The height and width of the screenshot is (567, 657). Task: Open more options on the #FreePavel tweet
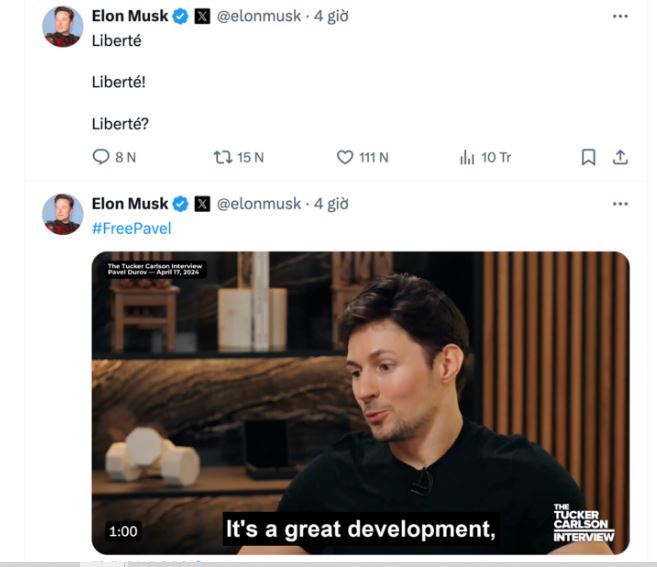click(x=620, y=204)
